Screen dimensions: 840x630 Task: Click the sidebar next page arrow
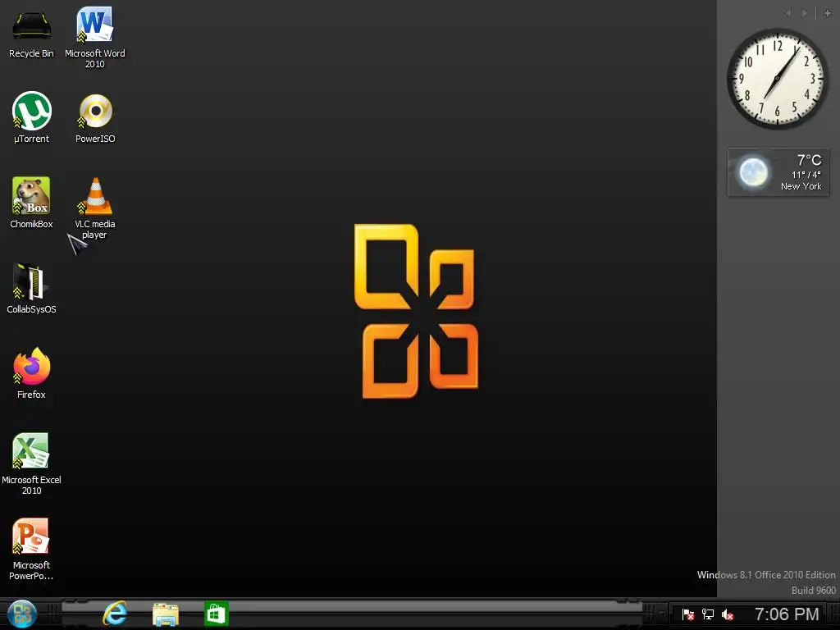click(805, 13)
